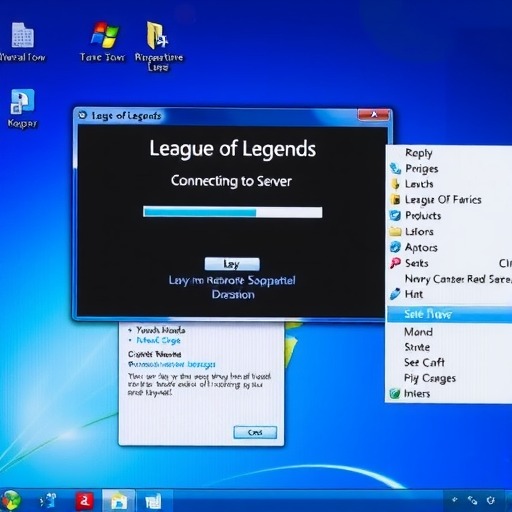The width and height of the screenshot is (512, 512).
Task: Open the blue link under bold heading in lower dialog
Action: click(172, 364)
